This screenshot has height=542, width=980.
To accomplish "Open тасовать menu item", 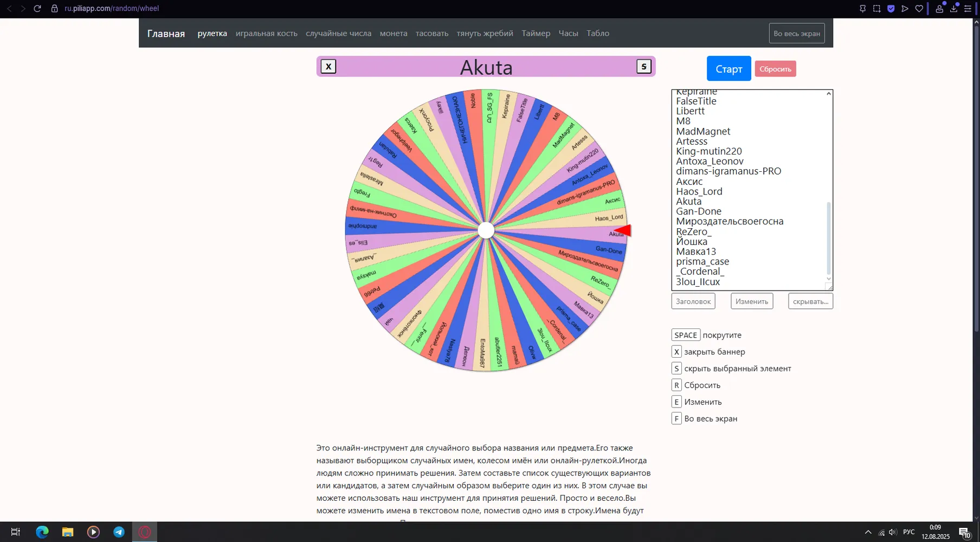I will coord(432,34).
